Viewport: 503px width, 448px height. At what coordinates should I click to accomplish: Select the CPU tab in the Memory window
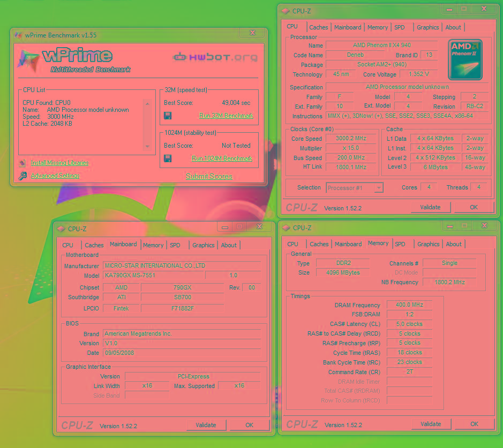292,244
